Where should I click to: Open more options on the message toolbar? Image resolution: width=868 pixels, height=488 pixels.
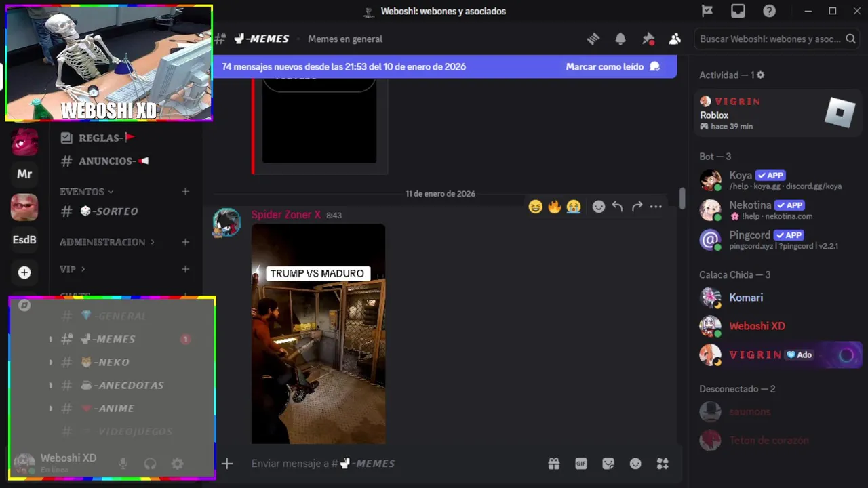tap(656, 207)
